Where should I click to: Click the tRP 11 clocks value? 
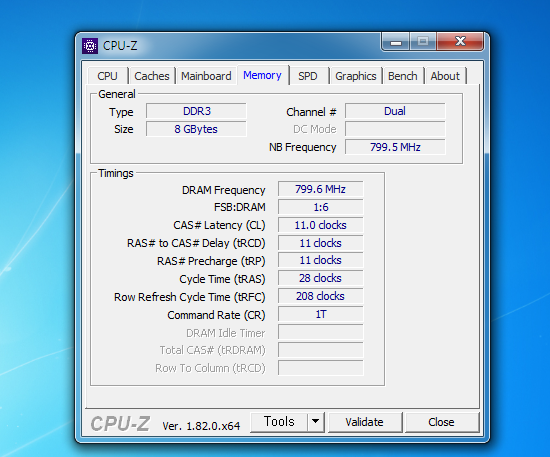(321, 260)
